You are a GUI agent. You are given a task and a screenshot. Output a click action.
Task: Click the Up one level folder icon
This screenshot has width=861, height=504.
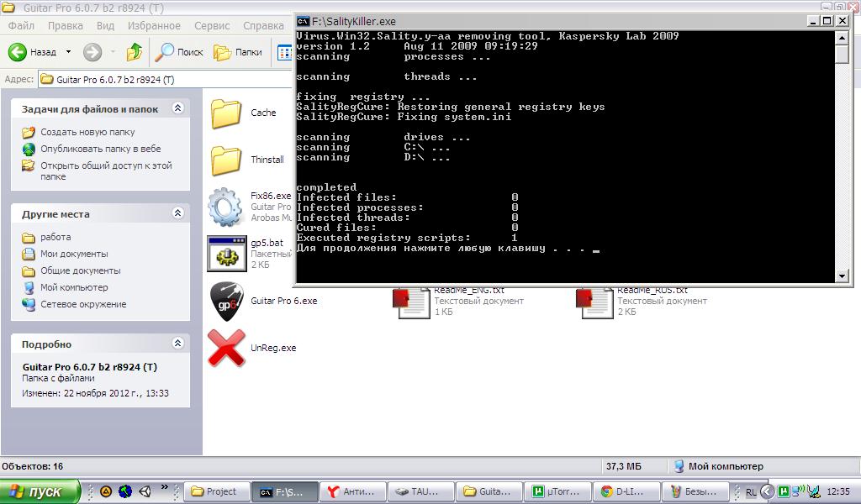tap(135, 52)
